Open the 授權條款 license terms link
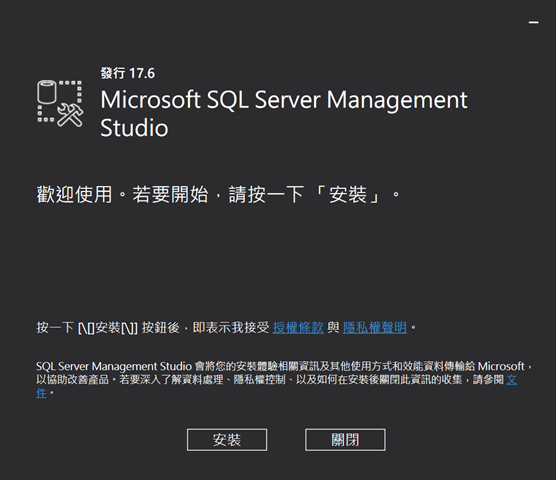This screenshot has height=480, width=556. 298,328
